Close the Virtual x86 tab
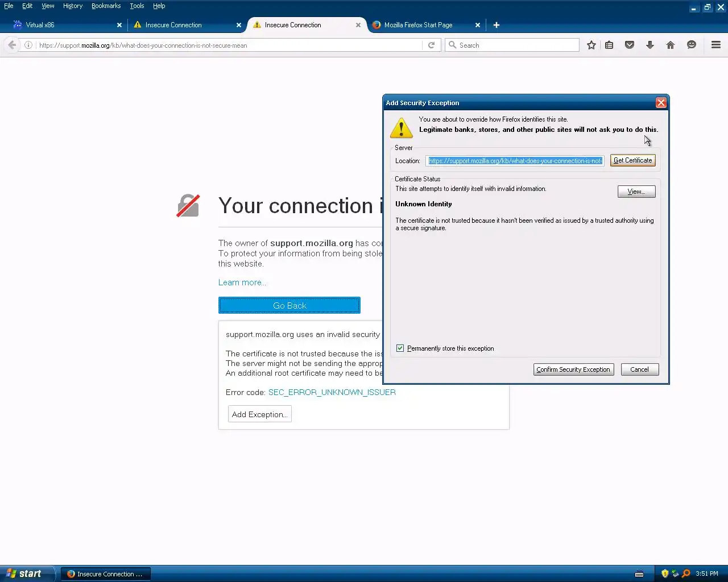 tap(119, 25)
